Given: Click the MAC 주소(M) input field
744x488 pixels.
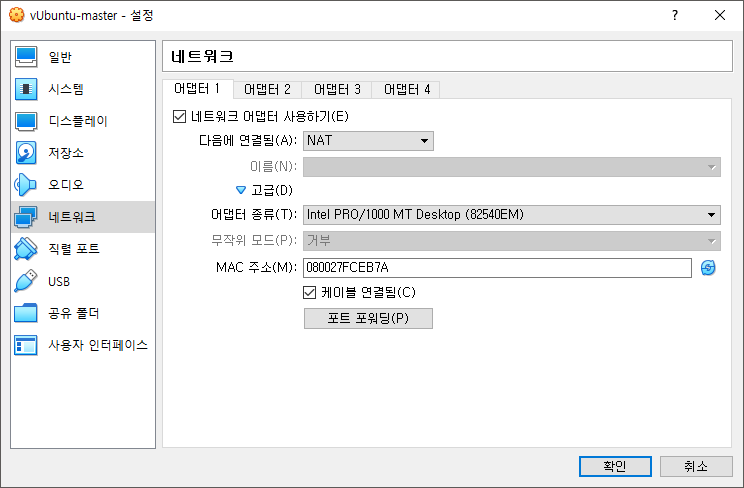Looking at the screenshot, I should click(497, 268).
